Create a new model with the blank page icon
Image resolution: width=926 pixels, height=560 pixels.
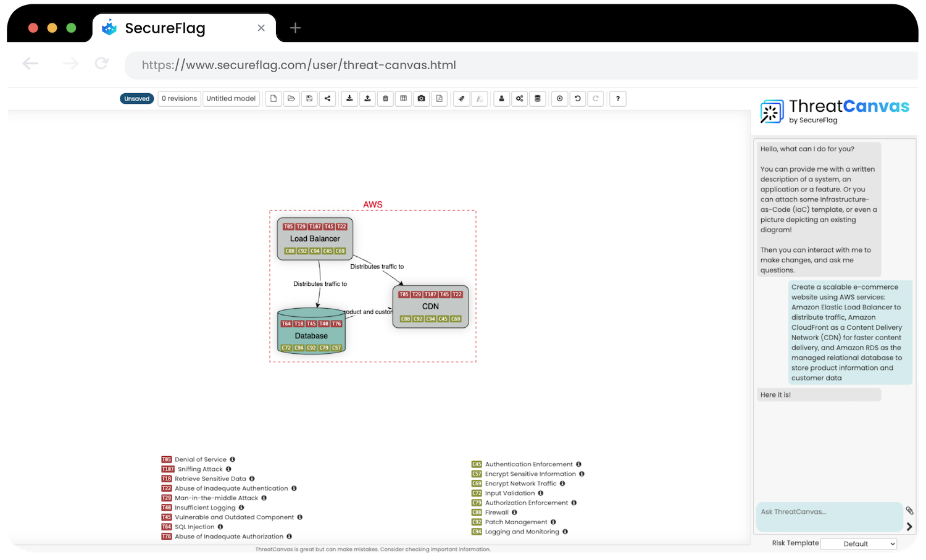click(273, 99)
